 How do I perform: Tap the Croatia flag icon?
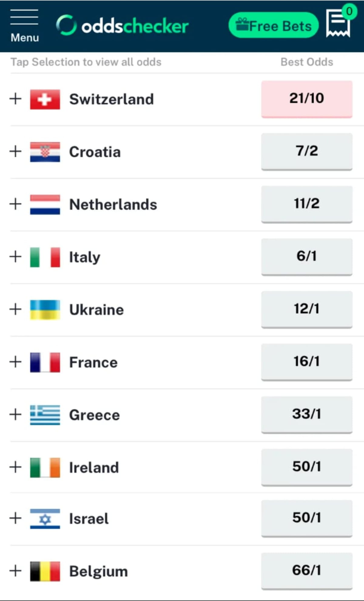45,152
